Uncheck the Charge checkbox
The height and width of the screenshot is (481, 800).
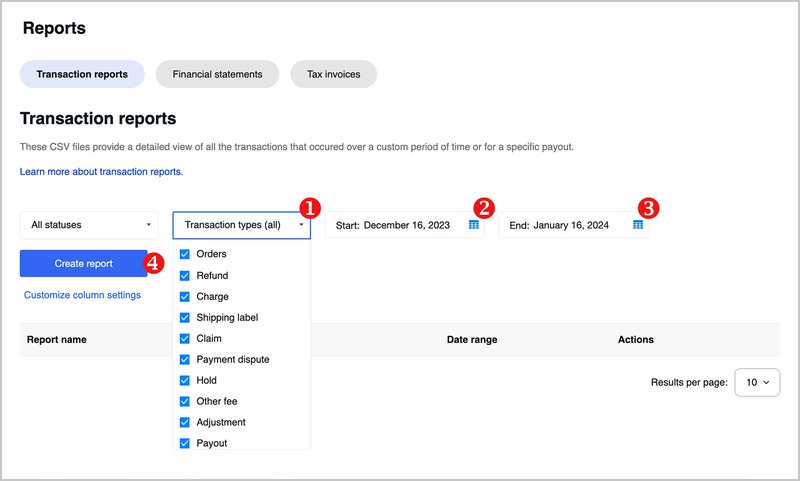185,296
